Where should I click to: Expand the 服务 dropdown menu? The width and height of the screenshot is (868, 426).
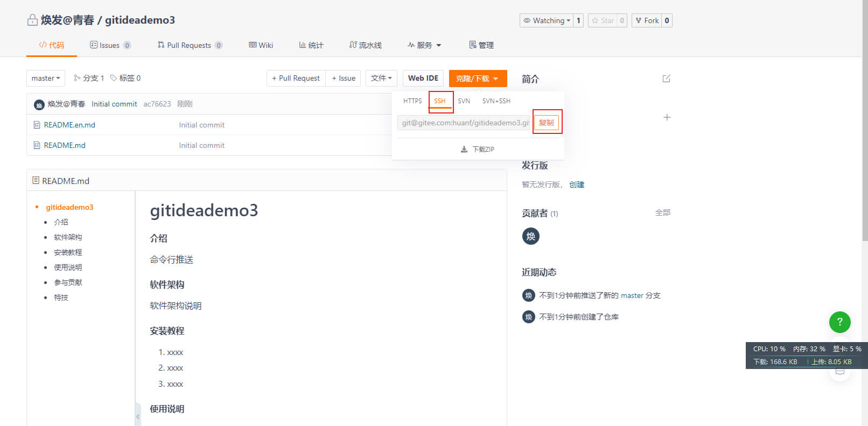[x=424, y=45]
